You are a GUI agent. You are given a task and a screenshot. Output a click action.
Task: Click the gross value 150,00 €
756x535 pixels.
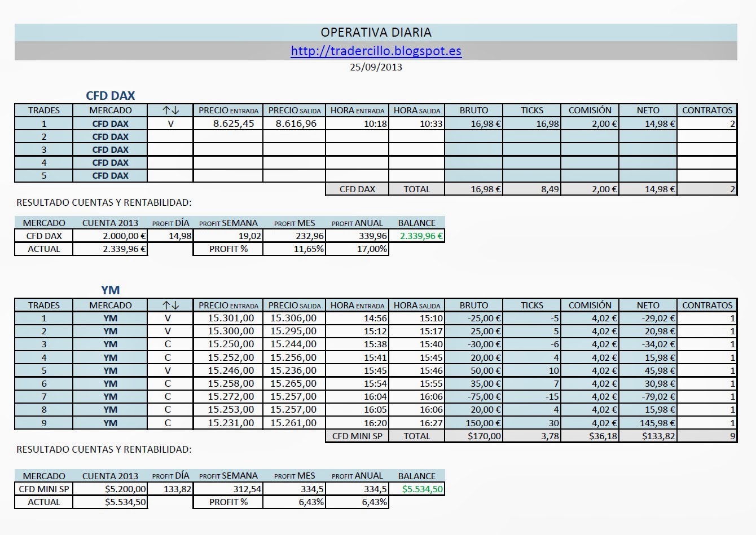(x=483, y=423)
